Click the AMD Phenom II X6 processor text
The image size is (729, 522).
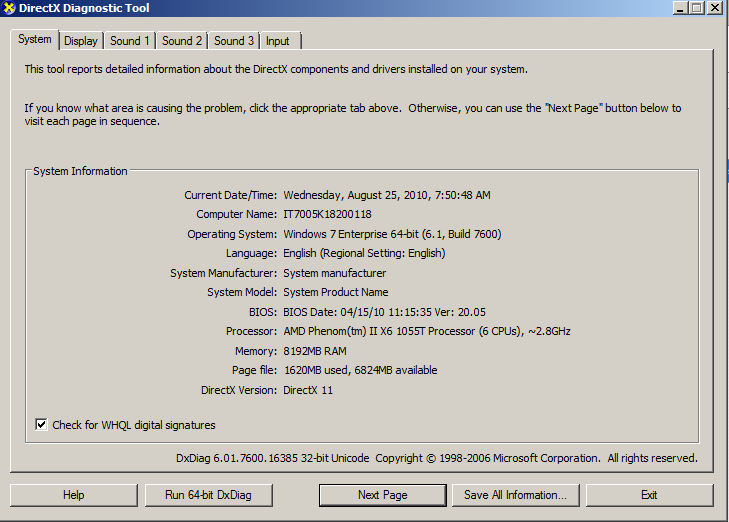[x=427, y=331]
